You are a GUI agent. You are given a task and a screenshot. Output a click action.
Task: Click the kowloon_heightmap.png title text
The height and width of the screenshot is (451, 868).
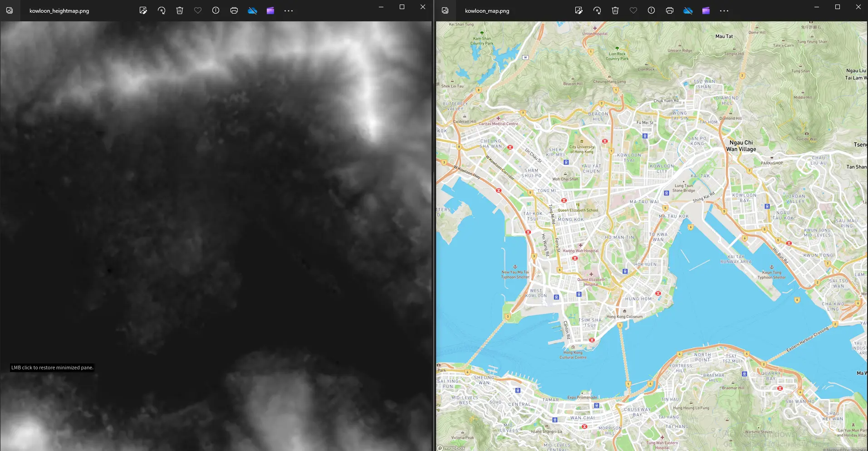coord(59,11)
